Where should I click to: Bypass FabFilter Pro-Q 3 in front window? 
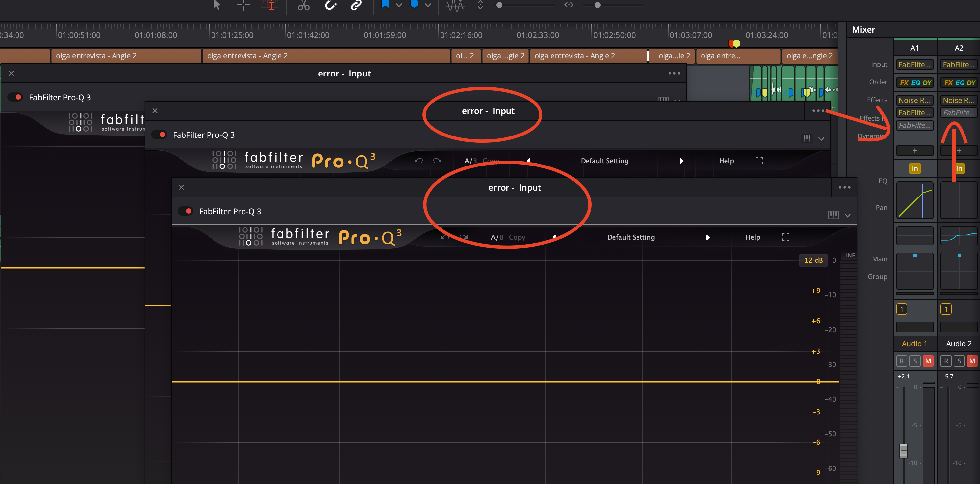pos(186,211)
